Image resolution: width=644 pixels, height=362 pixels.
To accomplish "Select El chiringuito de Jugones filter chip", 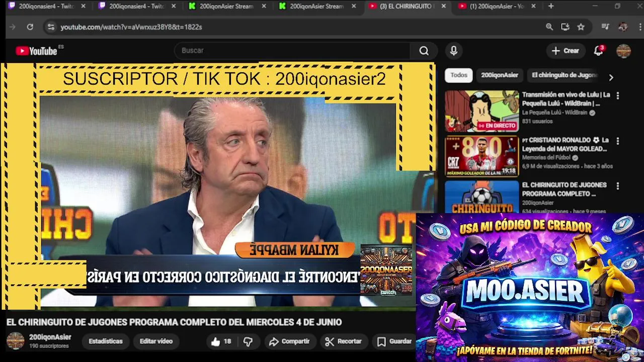I will (565, 75).
